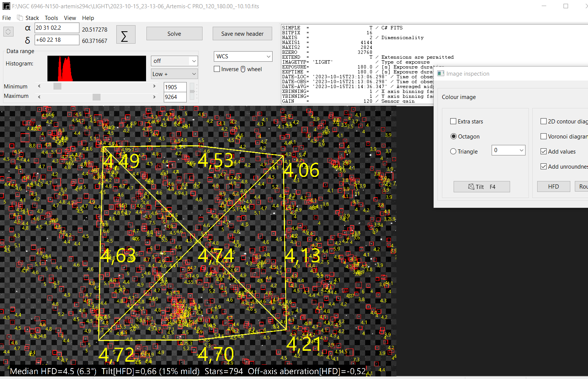Select the Triangle radio button
This screenshot has height=379, width=588.
coord(453,151)
